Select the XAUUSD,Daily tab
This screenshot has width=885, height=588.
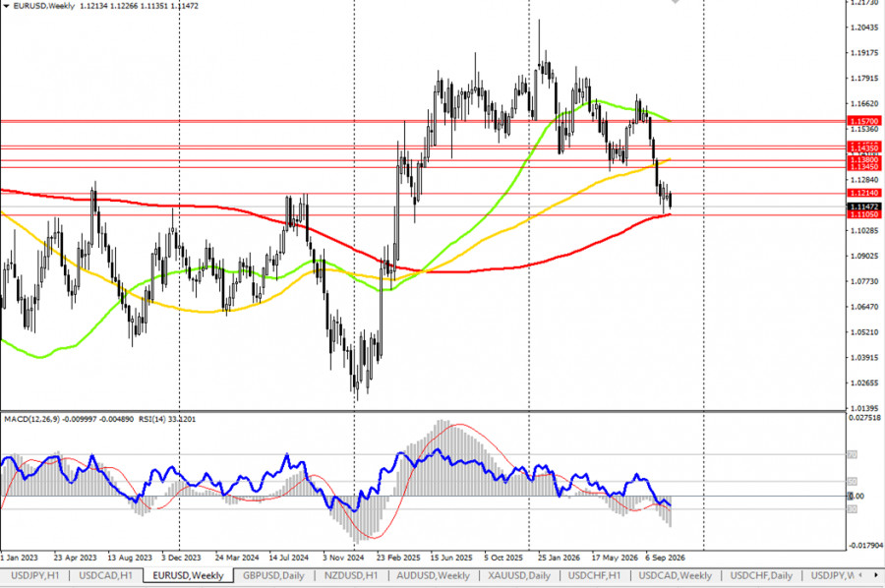tap(519, 575)
